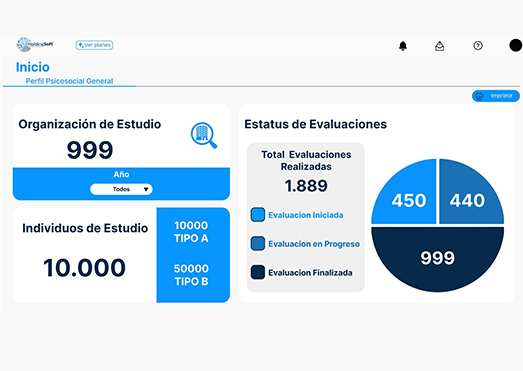
Task: Click the HoldingSoft logo
Action: [35, 44]
